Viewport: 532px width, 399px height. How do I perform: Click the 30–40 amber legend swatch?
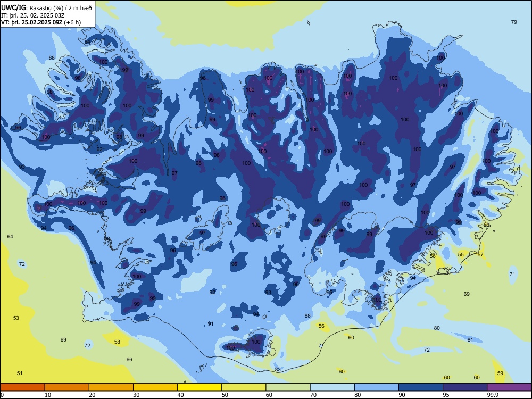point(155,387)
